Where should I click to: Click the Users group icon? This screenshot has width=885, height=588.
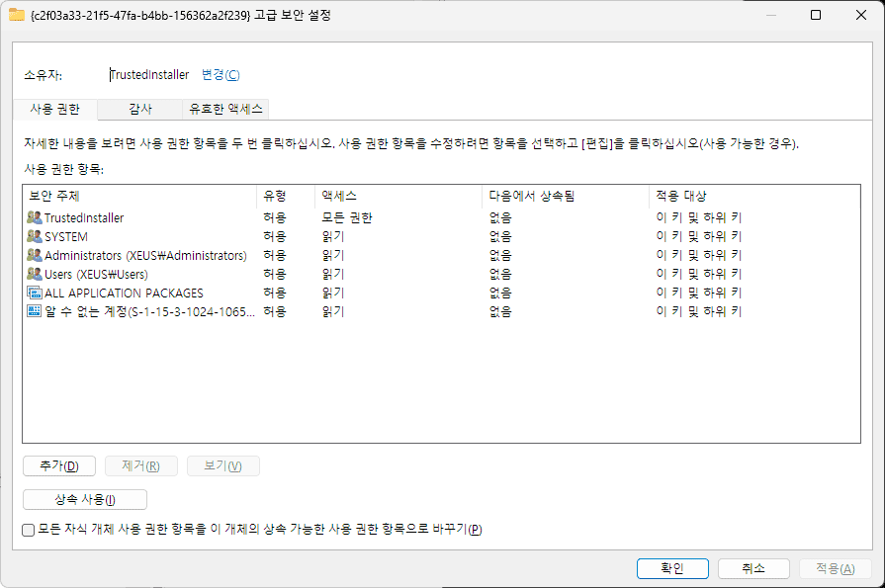[35, 274]
